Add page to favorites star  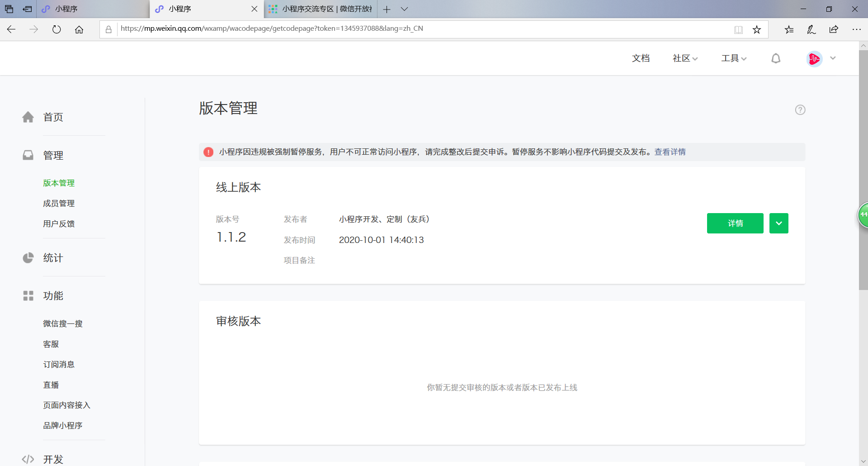click(x=757, y=29)
